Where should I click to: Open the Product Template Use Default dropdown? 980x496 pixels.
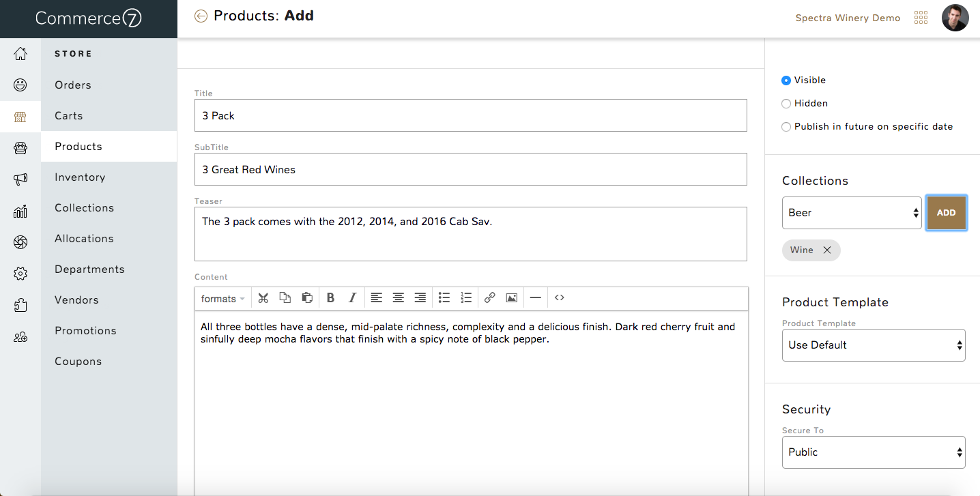click(x=874, y=345)
